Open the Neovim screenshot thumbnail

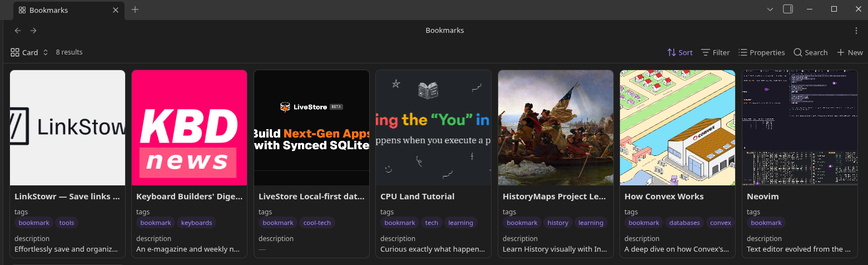[x=800, y=127]
